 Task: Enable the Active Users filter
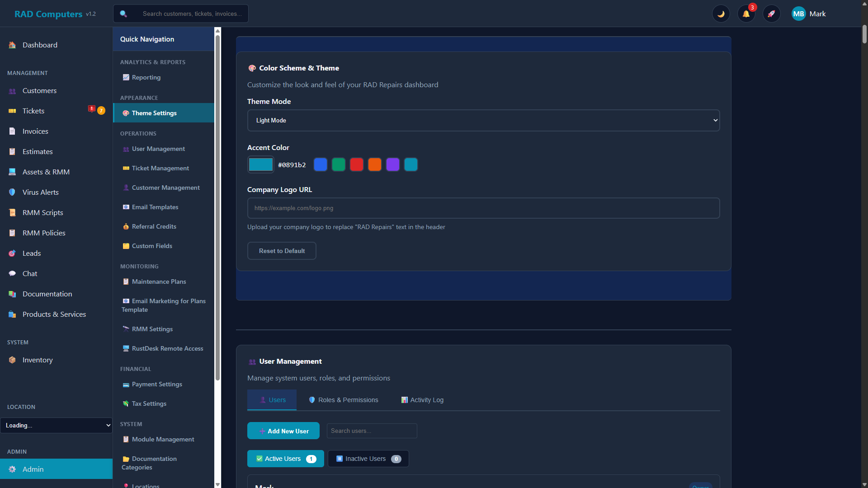[x=285, y=458]
